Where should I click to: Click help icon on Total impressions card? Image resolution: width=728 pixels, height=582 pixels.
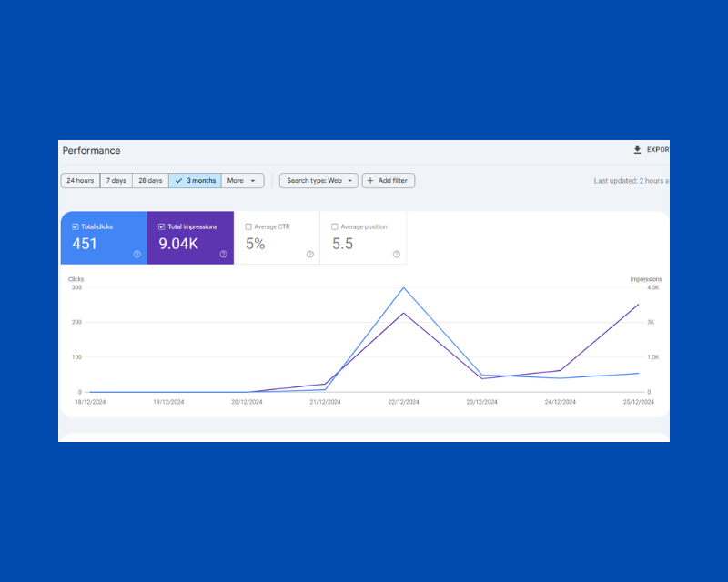(223, 255)
